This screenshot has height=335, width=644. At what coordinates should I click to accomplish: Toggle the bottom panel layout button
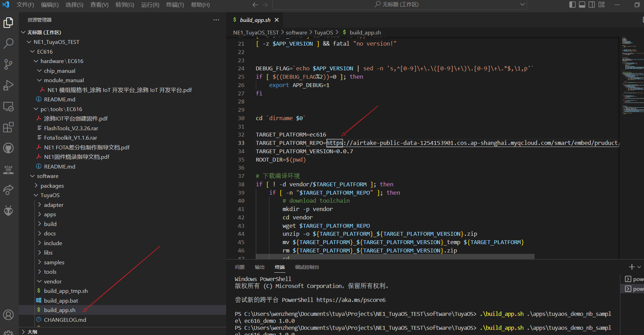(582, 5)
